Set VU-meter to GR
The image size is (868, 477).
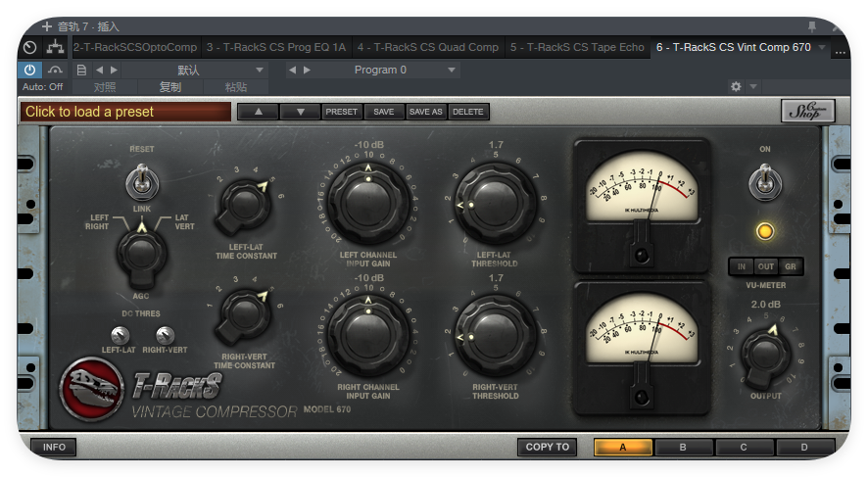tap(791, 266)
